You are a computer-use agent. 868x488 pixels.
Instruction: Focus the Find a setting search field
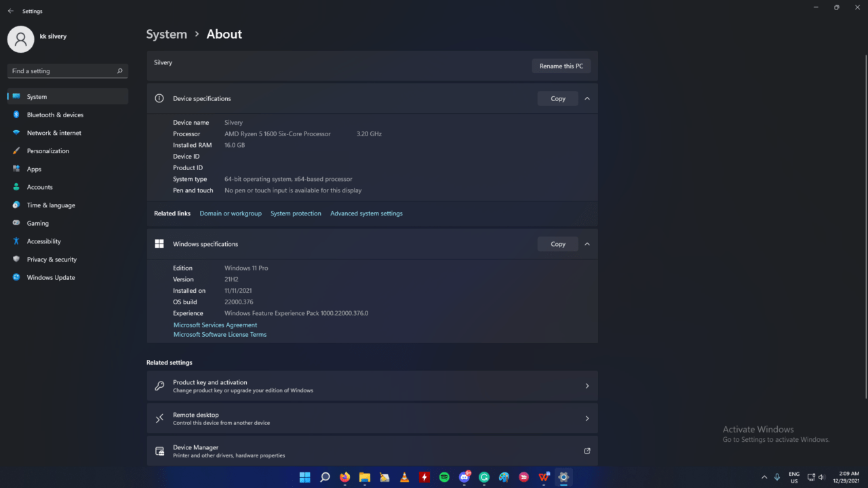click(x=68, y=71)
